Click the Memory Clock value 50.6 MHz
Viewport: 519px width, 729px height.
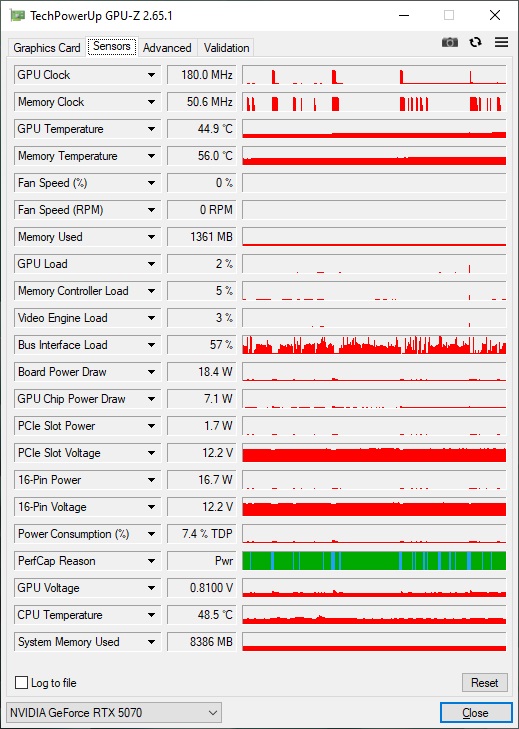[x=201, y=102]
